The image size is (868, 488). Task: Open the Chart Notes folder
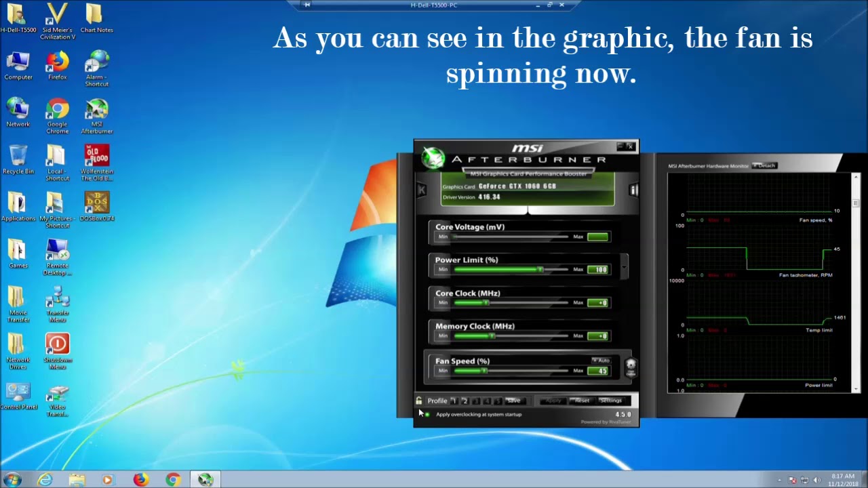coord(96,18)
